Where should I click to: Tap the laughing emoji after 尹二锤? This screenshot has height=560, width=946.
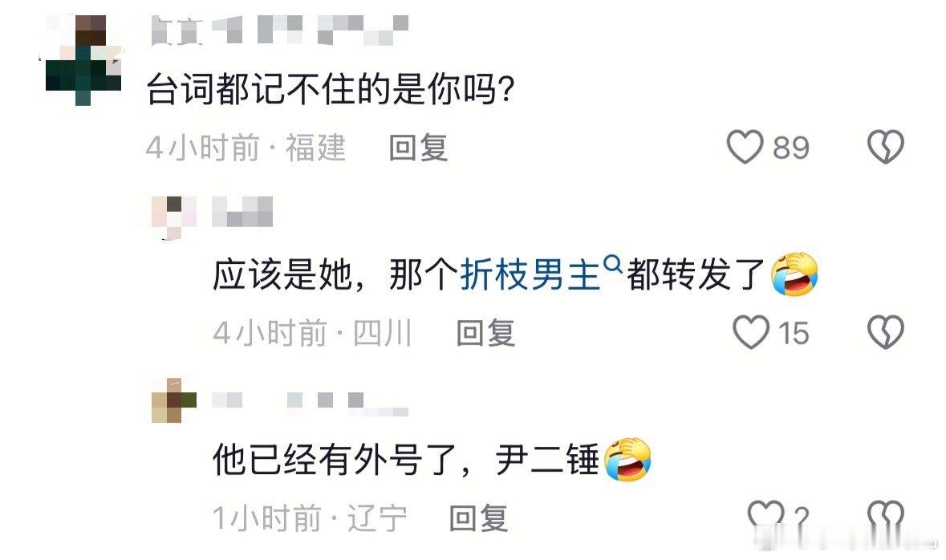[x=627, y=459]
